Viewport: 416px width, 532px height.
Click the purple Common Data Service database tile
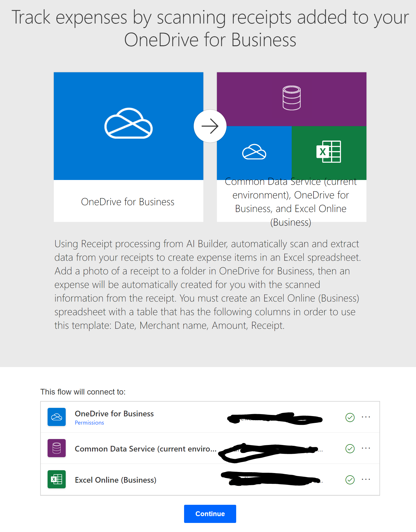pos(291,99)
